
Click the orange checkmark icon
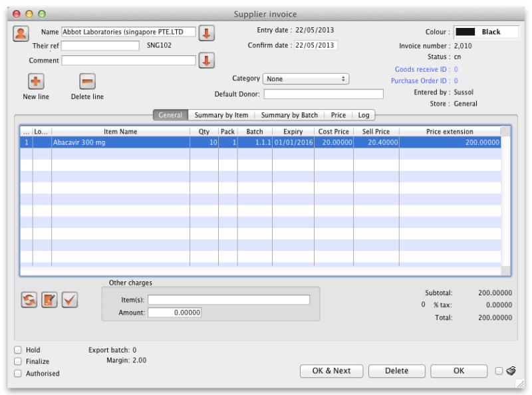(70, 300)
